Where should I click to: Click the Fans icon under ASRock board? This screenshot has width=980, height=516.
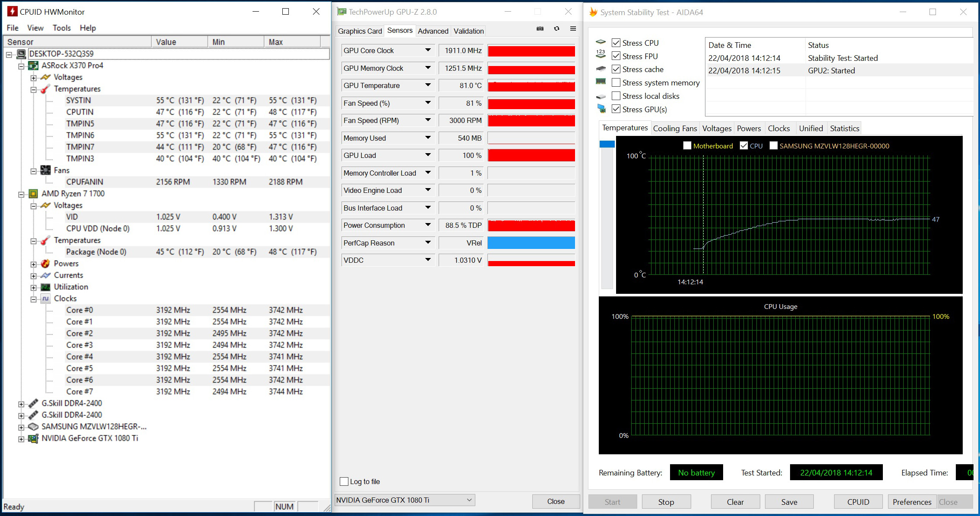pyautogui.click(x=45, y=170)
